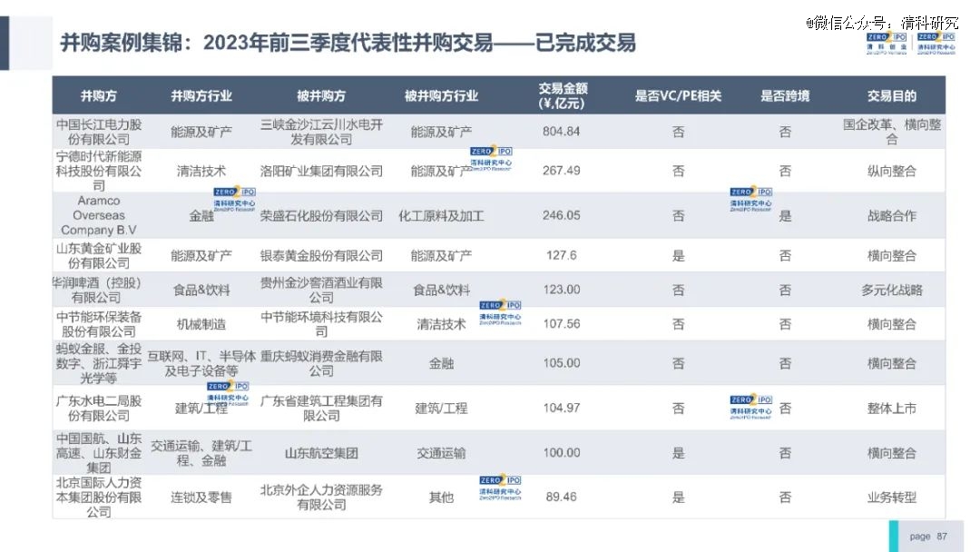980x552 pixels.
Task: Select the amount 123.00
Action: click(562, 290)
